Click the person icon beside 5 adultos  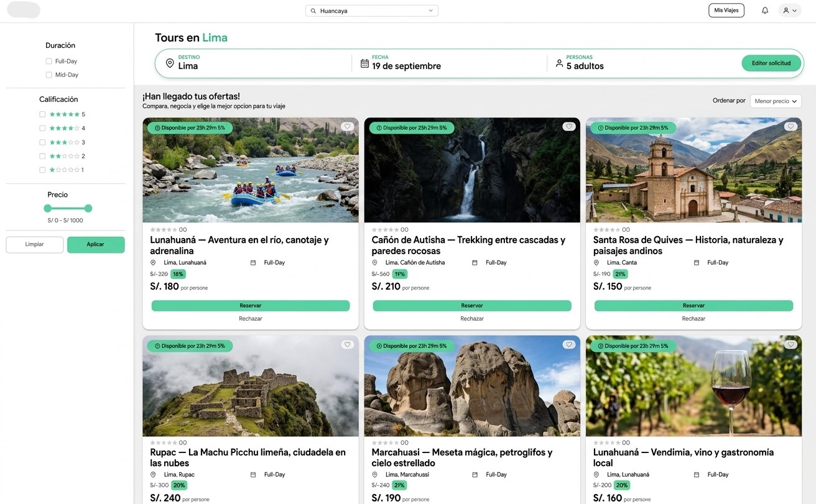(x=559, y=63)
